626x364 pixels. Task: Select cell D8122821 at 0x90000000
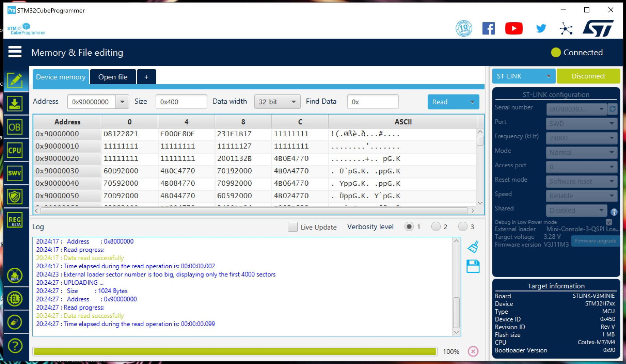coord(129,134)
